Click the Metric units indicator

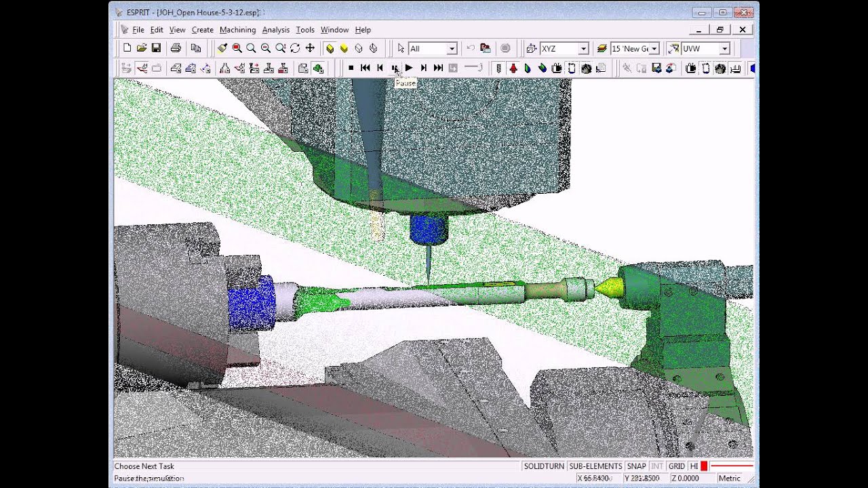pyautogui.click(x=730, y=478)
